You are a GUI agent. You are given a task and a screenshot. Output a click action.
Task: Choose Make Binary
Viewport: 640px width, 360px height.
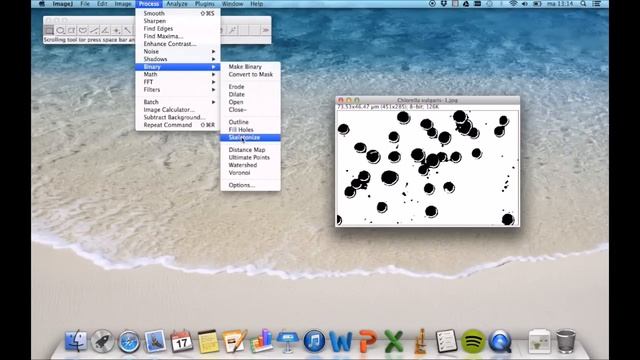pyautogui.click(x=251, y=67)
